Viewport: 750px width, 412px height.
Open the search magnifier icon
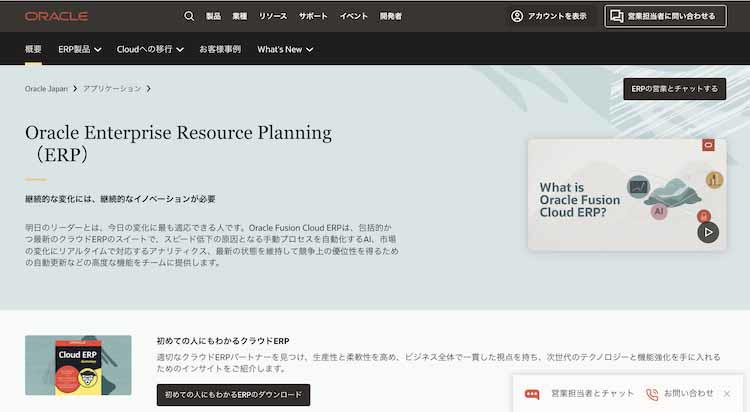coord(189,16)
